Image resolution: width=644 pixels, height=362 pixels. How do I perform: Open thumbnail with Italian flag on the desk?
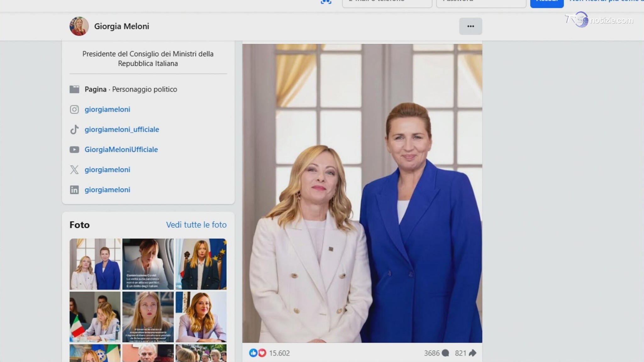coord(95,317)
